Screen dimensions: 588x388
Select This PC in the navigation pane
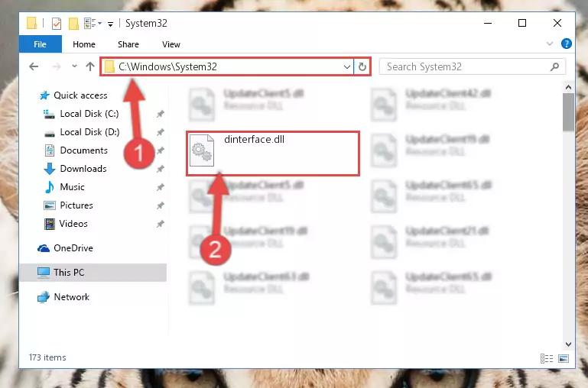(x=93, y=272)
